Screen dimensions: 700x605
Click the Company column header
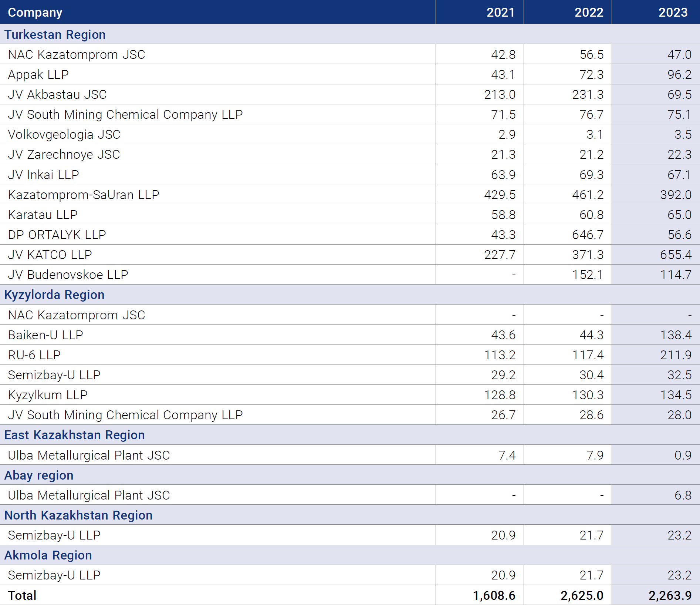35,12
